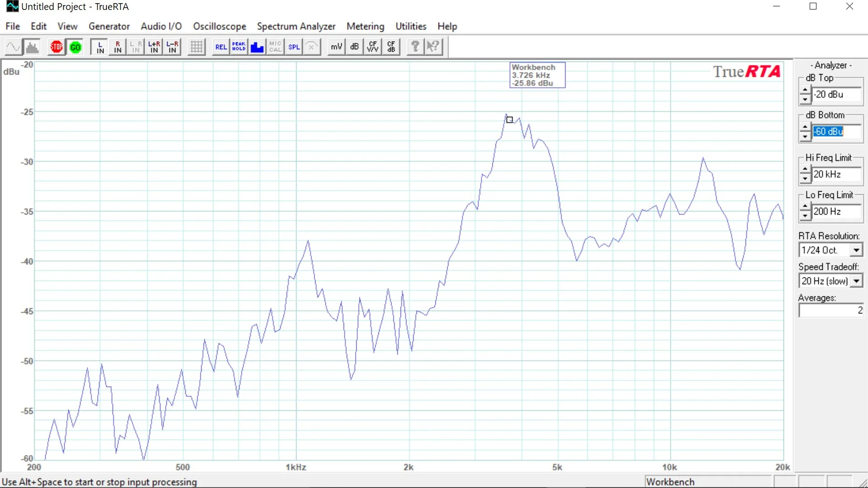Switch to right channel R IN input

pyautogui.click(x=118, y=47)
